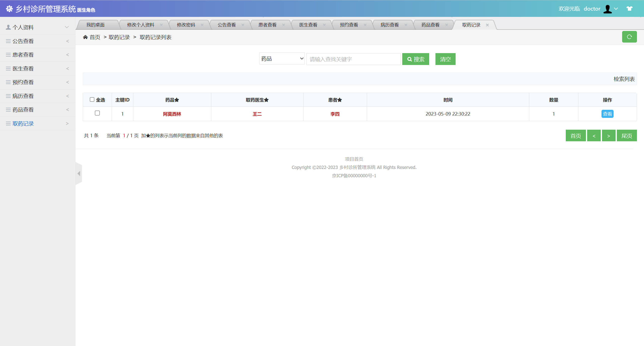Select 患者查看 in the sidebar

[23, 55]
